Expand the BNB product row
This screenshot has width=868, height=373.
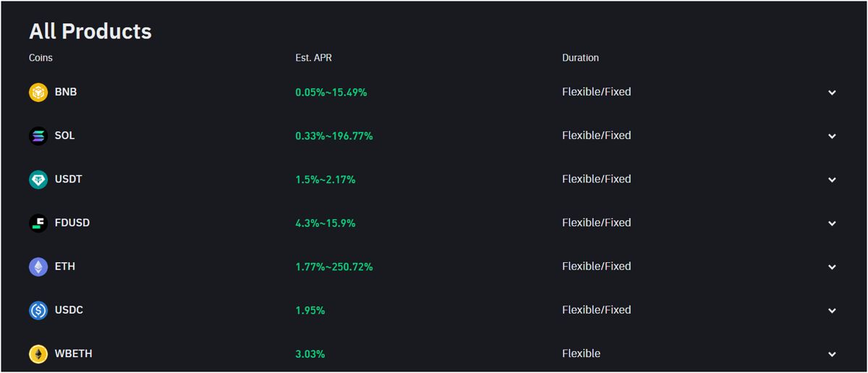(x=832, y=93)
